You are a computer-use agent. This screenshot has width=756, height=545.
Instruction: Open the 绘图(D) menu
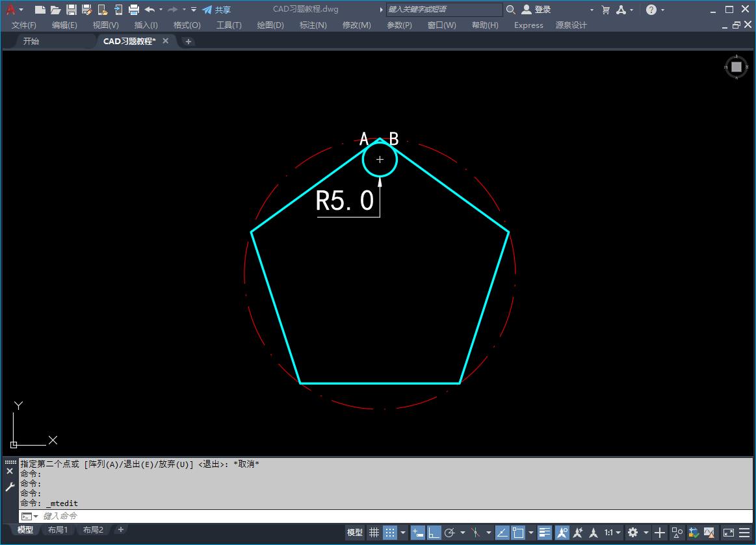point(270,25)
